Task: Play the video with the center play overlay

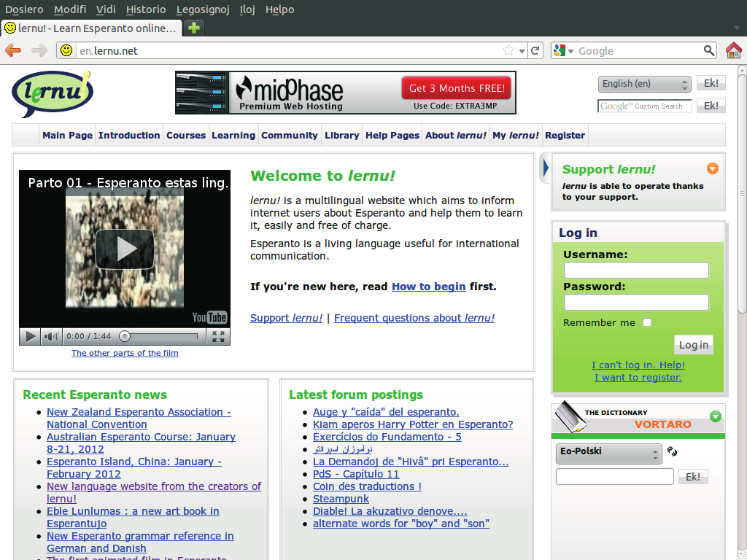Action: (125, 249)
